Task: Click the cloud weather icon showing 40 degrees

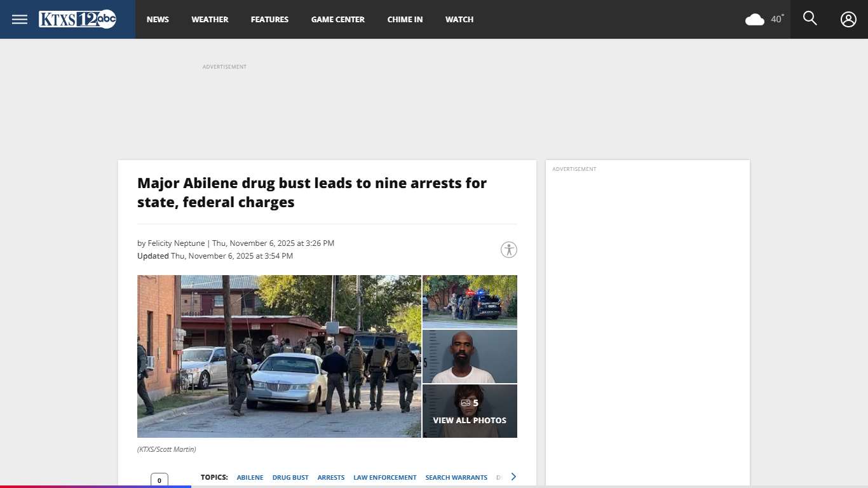Action: (755, 19)
